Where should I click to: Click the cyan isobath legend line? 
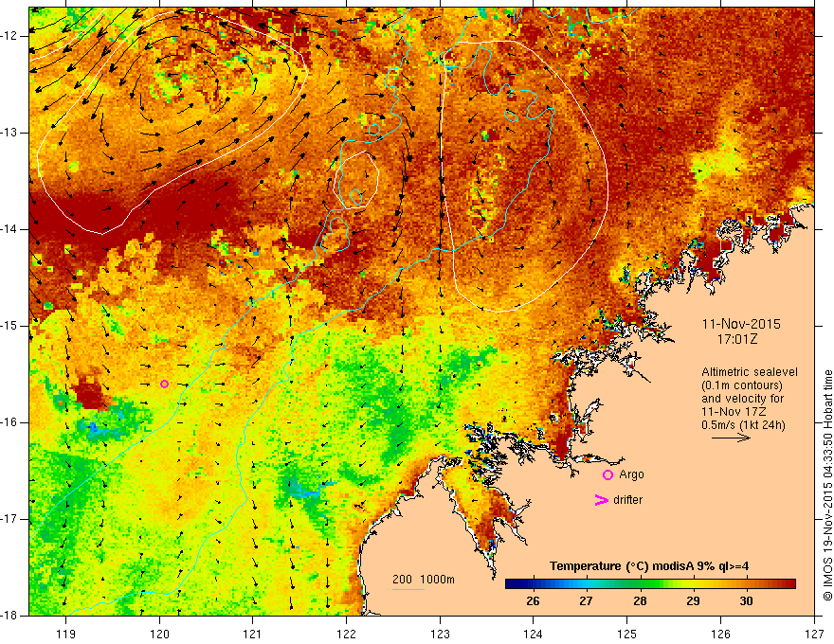tap(408, 589)
